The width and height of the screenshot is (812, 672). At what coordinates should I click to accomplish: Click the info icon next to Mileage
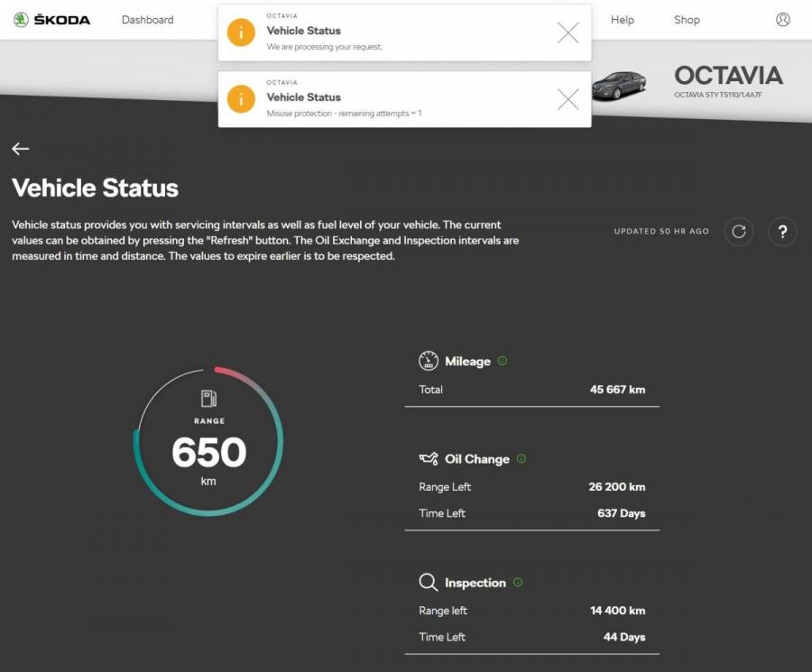(x=503, y=361)
